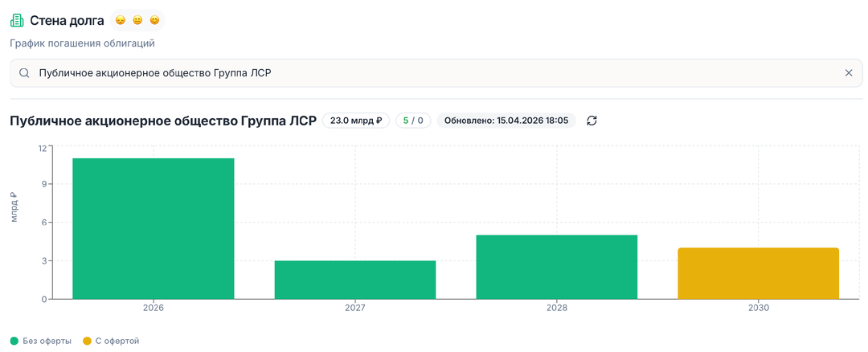
Task: Toggle the Без оферты legend entry
Action: coord(41,341)
